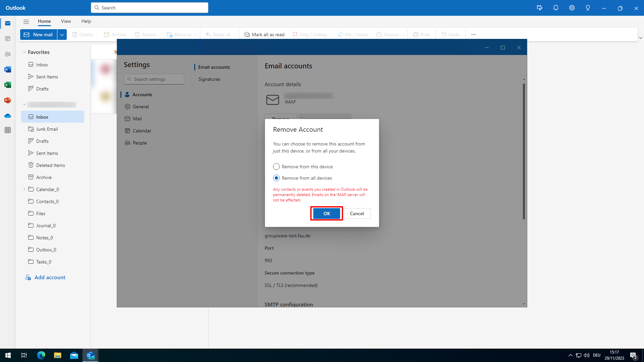Click the lightbulb tips icon
The image size is (644, 362).
coord(588,8)
